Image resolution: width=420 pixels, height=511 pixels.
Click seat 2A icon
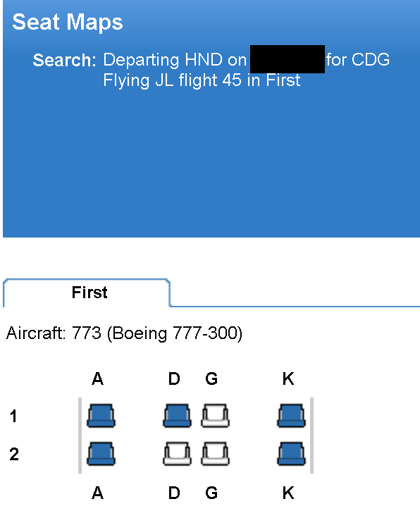pyautogui.click(x=101, y=453)
